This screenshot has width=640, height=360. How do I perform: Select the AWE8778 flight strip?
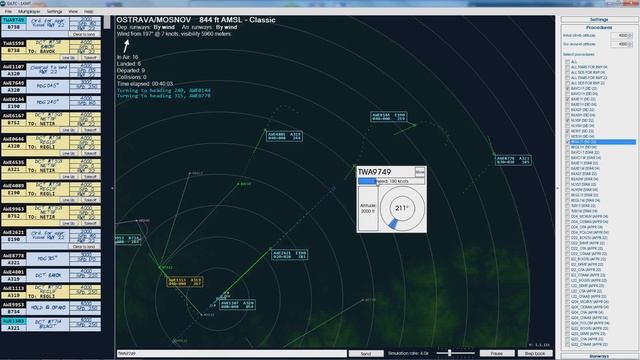click(x=51, y=259)
